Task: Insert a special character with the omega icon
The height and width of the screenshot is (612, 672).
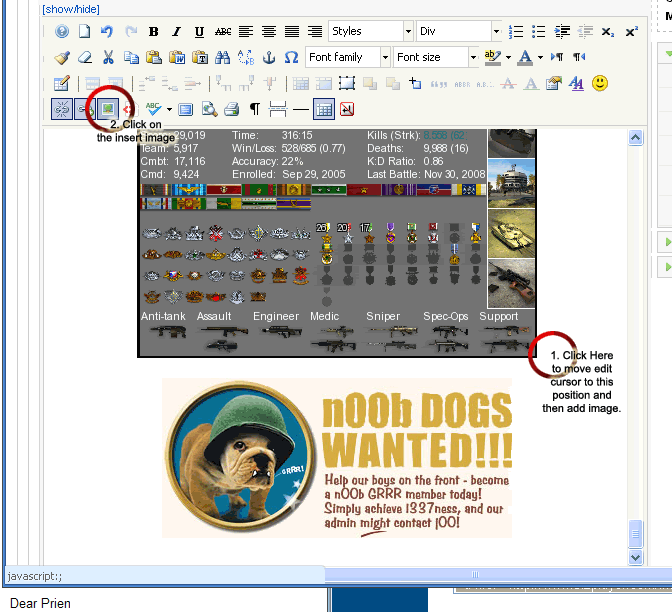Action: pos(291,57)
